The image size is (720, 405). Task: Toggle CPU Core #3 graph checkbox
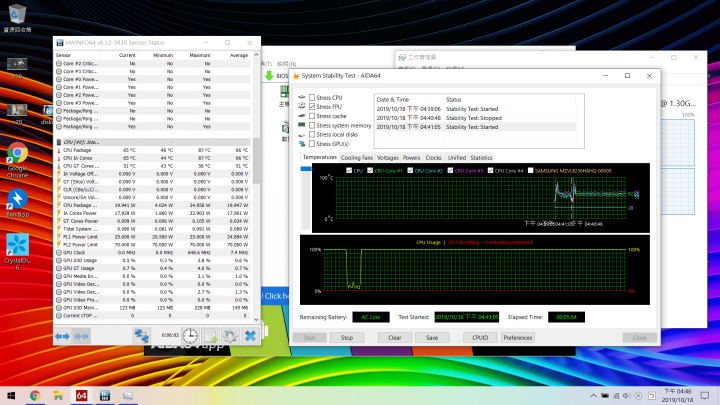coord(450,170)
